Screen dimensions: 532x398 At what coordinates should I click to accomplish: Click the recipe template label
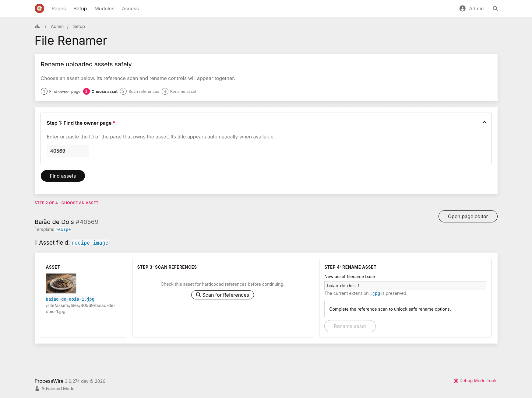(63, 229)
